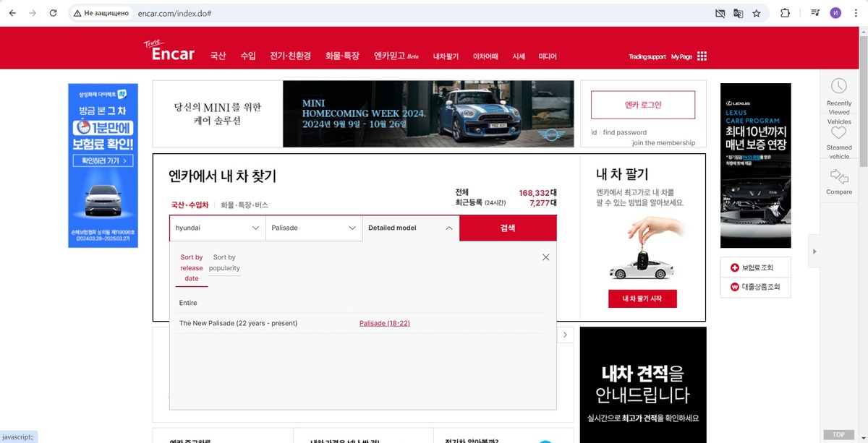Click the TOP button at page bottom

838,435
